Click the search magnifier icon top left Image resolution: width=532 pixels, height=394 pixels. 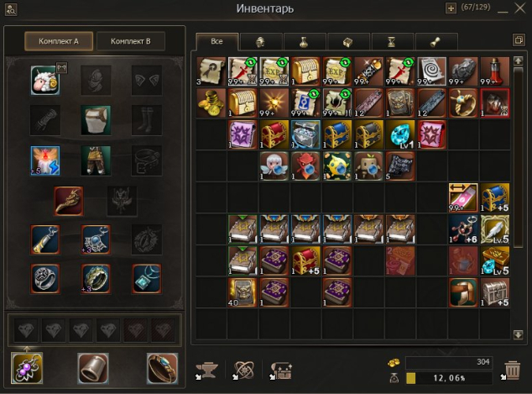(x=11, y=9)
